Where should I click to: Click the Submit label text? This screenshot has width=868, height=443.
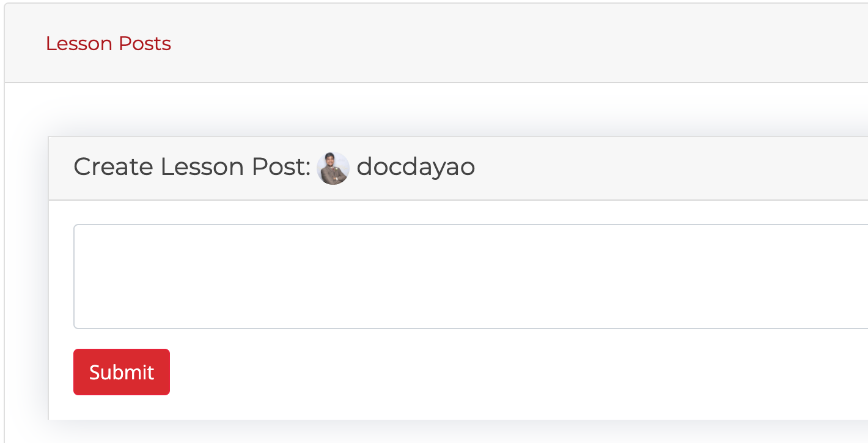click(122, 372)
